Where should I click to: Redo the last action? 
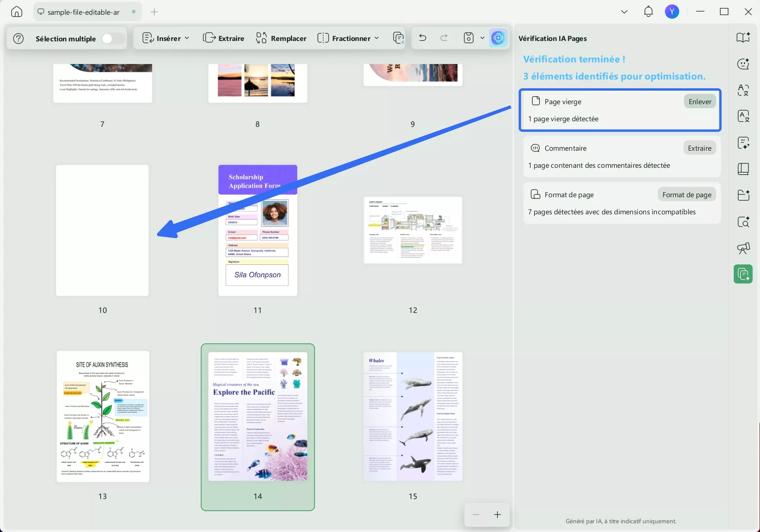pyautogui.click(x=444, y=38)
